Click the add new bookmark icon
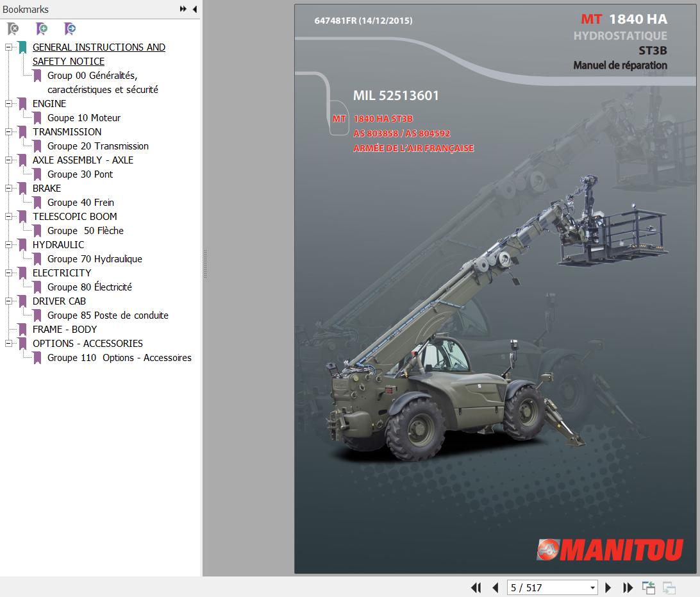This screenshot has height=597, width=700. click(x=42, y=29)
